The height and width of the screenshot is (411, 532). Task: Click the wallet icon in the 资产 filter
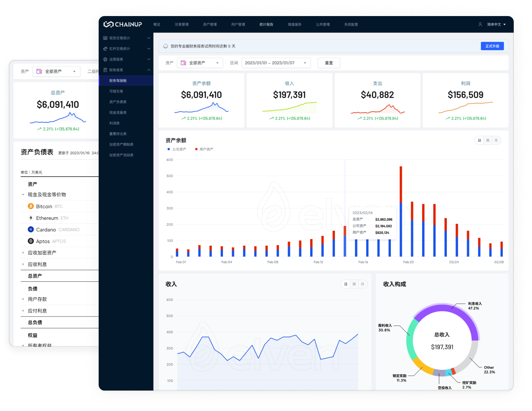tap(183, 63)
